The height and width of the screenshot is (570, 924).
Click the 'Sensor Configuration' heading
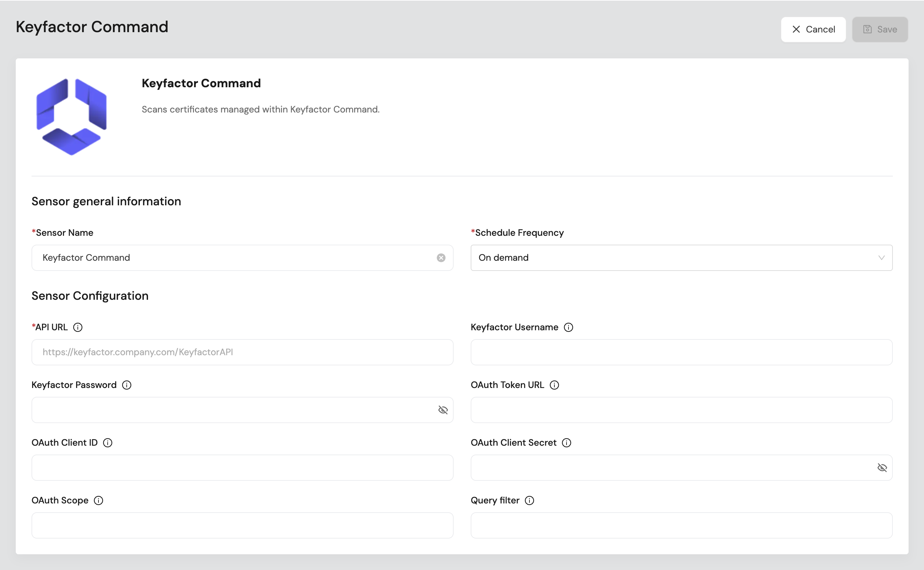click(90, 296)
